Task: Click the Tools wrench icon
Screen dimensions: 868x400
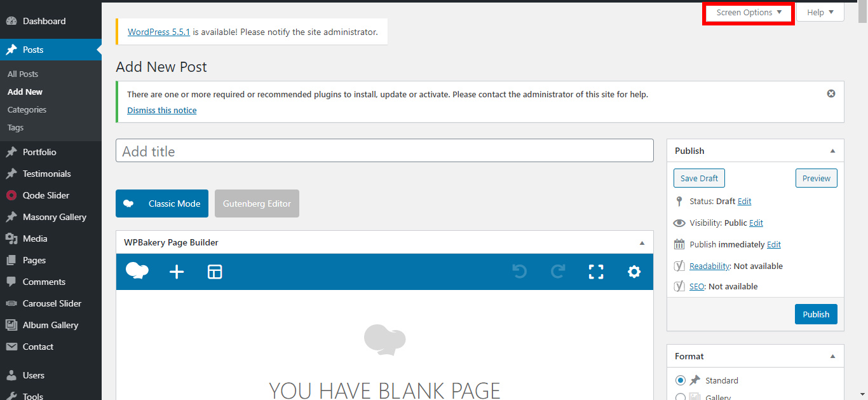Action: pyautogui.click(x=11, y=396)
